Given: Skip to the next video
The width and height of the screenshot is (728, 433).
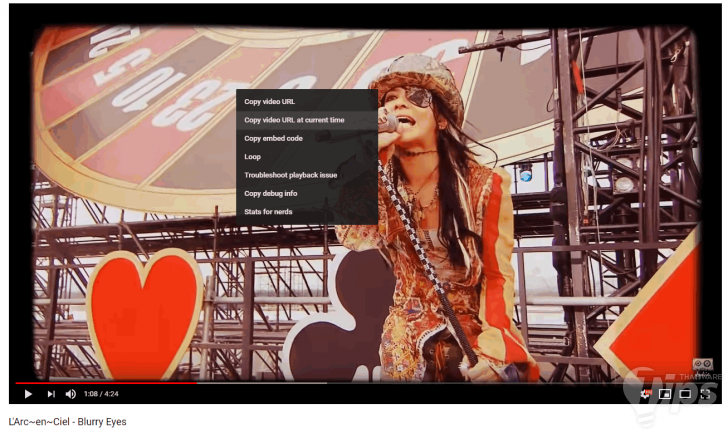Looking at the screenshot, I should (x=51, y=394).
